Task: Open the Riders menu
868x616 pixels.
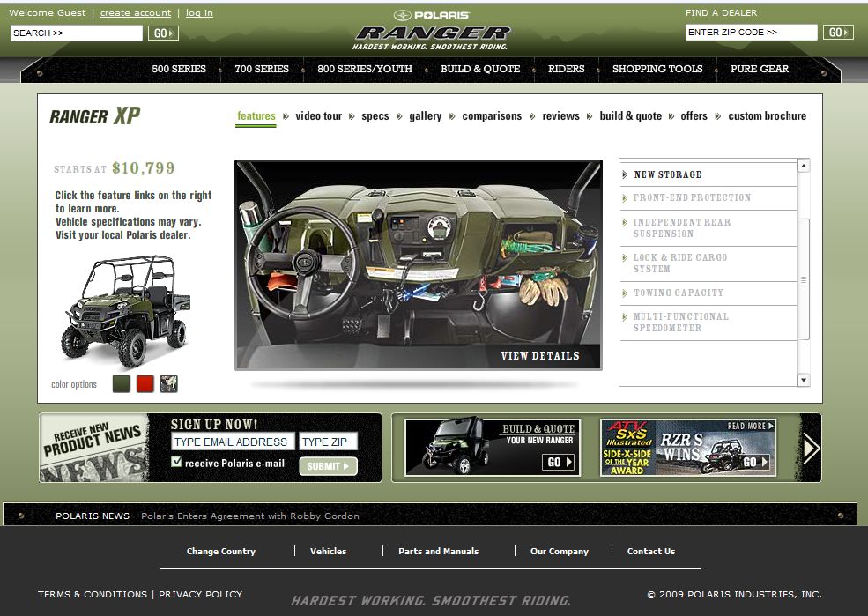Action: 566,70
